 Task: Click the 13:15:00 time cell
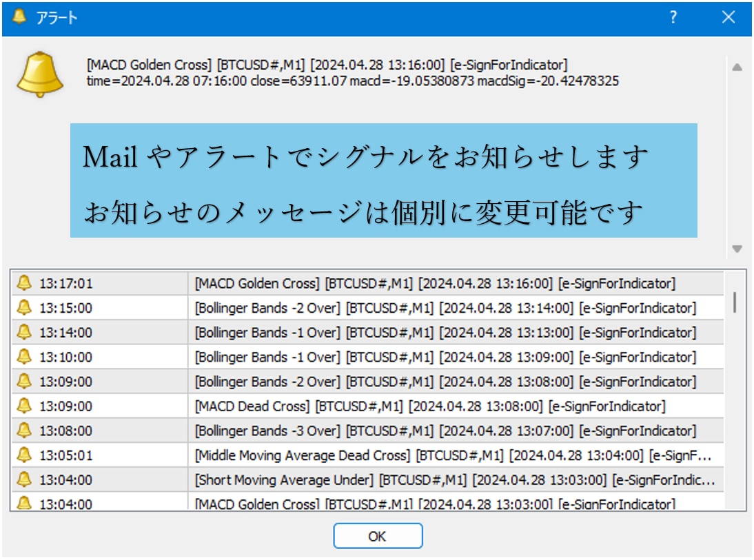click(x=66, y=308)
